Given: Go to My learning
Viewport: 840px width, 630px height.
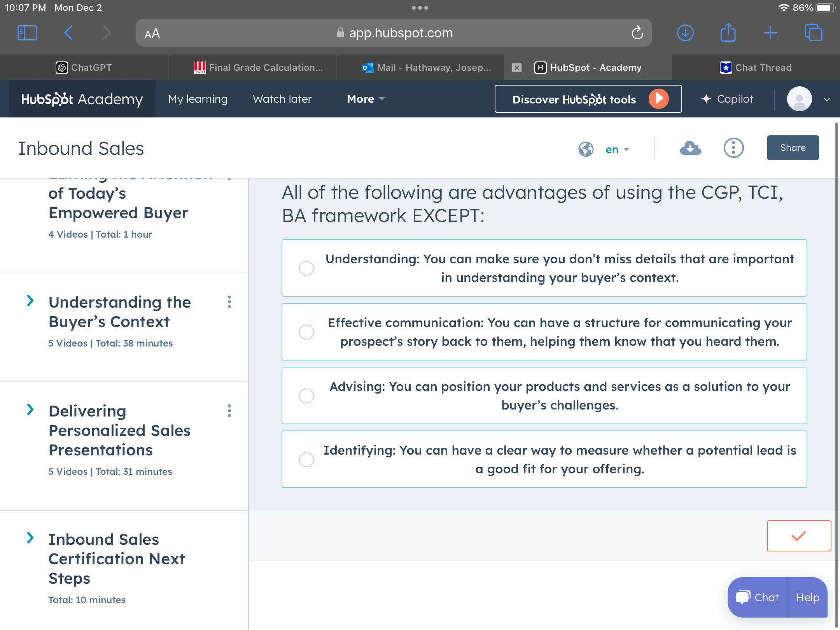Looking at the screenshot, I should [x=198, y=99].
